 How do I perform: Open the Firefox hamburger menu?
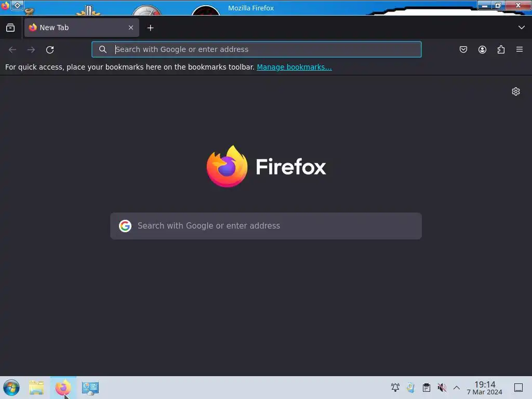(520, 49)
